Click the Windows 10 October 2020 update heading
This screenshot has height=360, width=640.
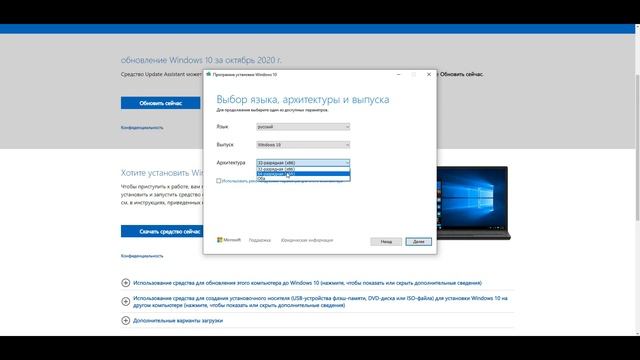point(201,60)
